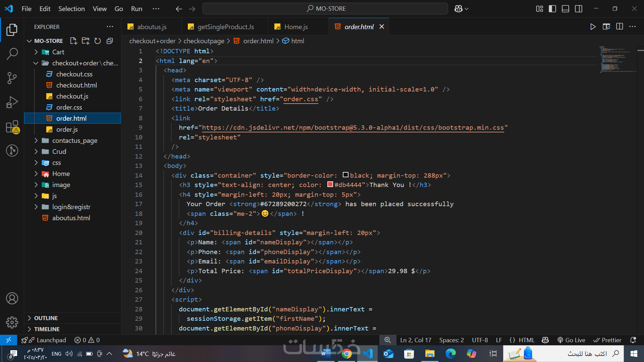Open the Search view in activity bar
The image size is (644, 362).
(12, 54)
